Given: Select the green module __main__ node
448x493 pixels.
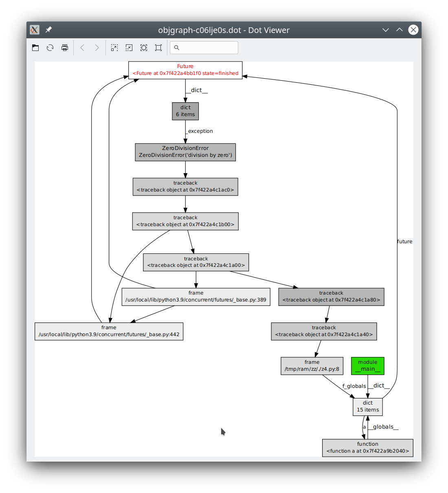Looking at the screenshot, I should (367, 366).
